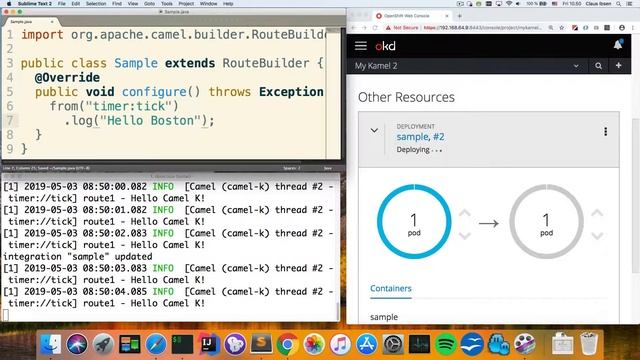Click the plus Add to Project button
The height and width of the screenshot is (360, 640).
coord(618,65)
